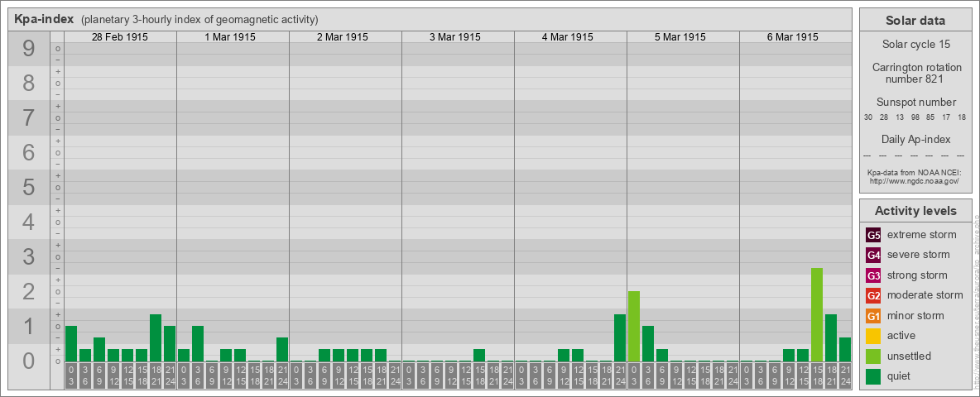Click the 1 Mar 3-6 green bar
The image size is (980, 397).
[198, 343]
